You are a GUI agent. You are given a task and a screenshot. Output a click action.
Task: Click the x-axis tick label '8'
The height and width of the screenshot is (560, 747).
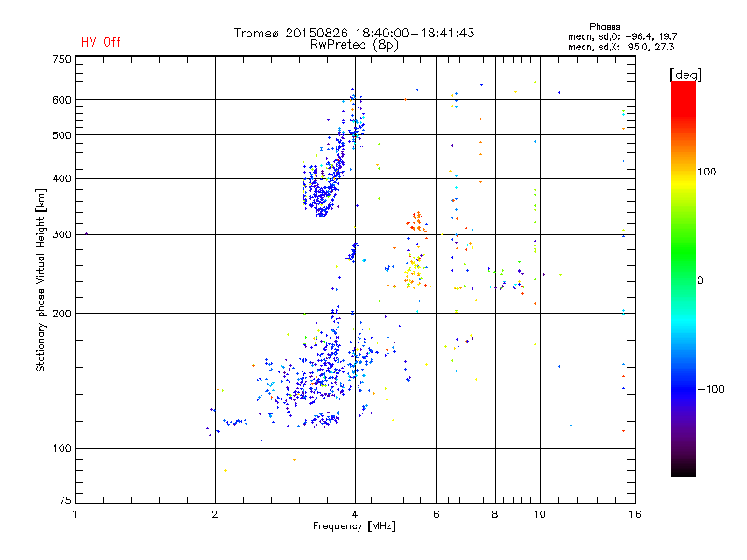coord(495,514)
